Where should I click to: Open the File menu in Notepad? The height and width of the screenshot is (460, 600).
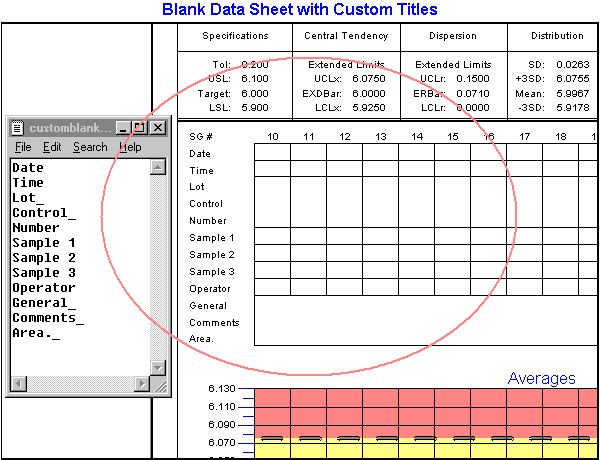coord(23,147)
